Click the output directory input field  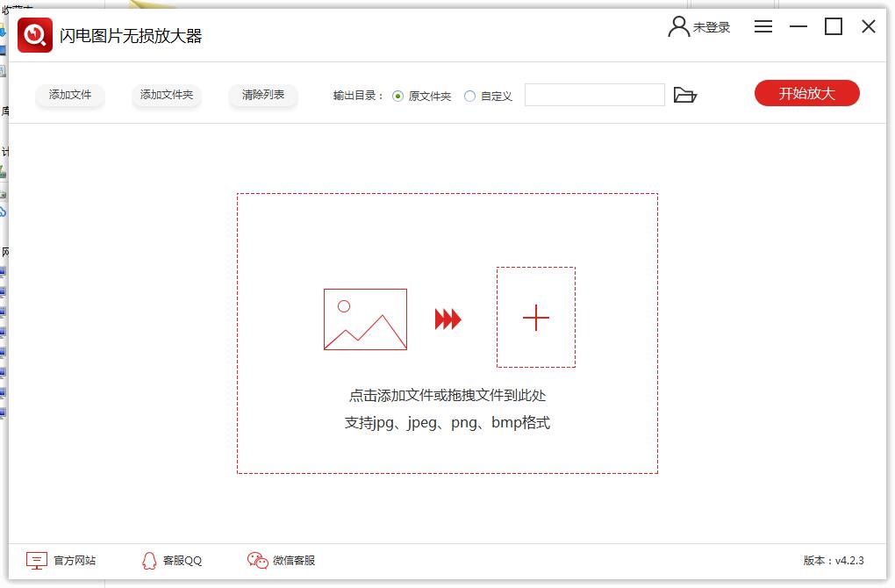pyautogui.click(x=594, y=94)
